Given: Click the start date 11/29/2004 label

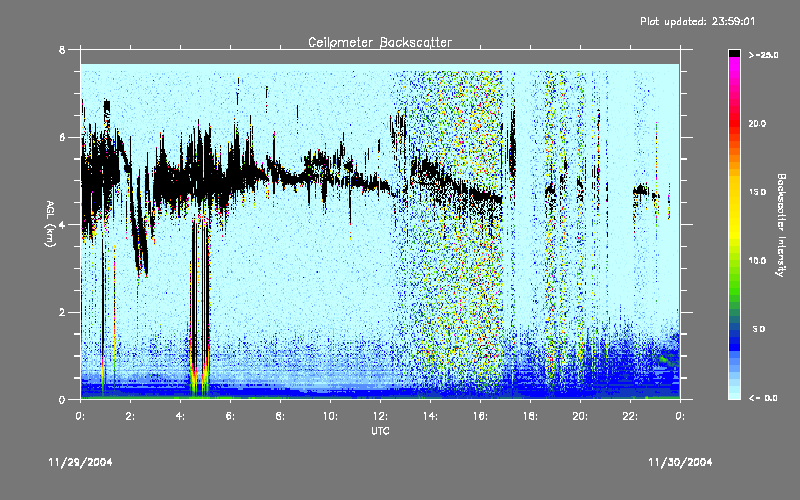Looking at the screenshot, I should [x=80, y=462].
